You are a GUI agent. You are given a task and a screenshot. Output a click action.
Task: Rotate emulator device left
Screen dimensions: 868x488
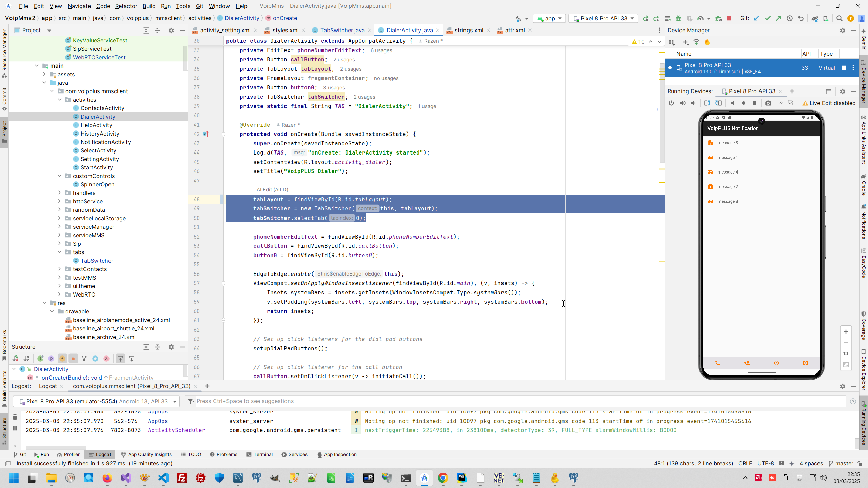click(x=707, y=103)
